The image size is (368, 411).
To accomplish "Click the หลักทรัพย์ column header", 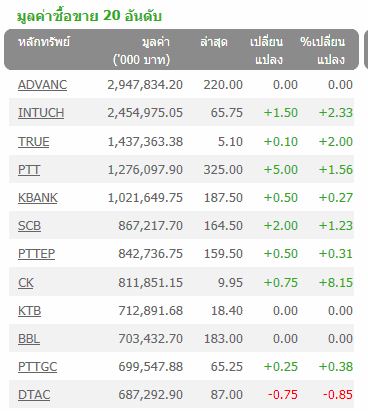I will point(44,42).
